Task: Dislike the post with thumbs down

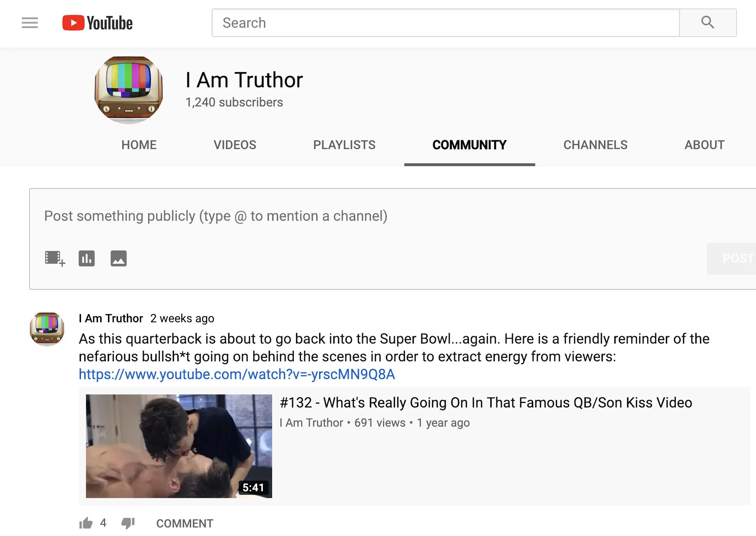Action: coord(128,523)
